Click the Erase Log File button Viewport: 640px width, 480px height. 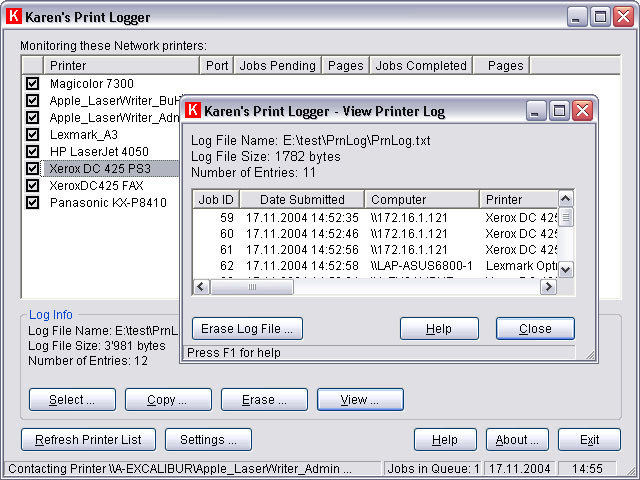pyautogui.click(x=247, y=329)
